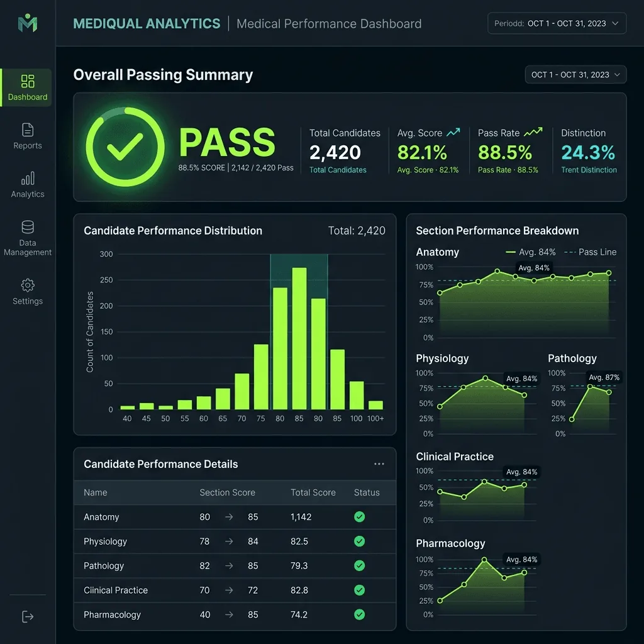This screenshot has height=644, width=644.
Task: Open the Candidate Performance Details more menu
Action: tap(379, 464)
